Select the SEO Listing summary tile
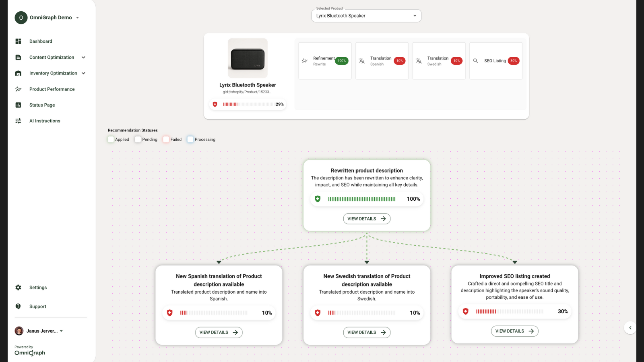Image resolution: width=644 pixels, height=362 pixels. 496,61
